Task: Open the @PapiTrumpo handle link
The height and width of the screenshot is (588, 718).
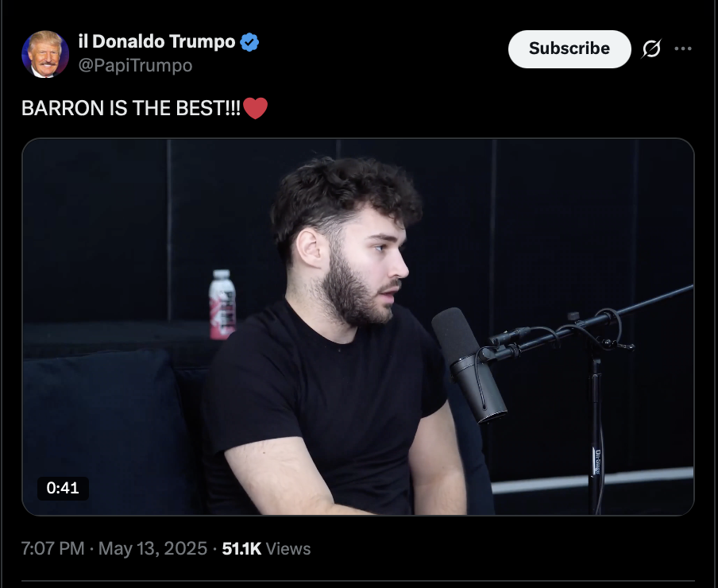Action: coord(135,65)
